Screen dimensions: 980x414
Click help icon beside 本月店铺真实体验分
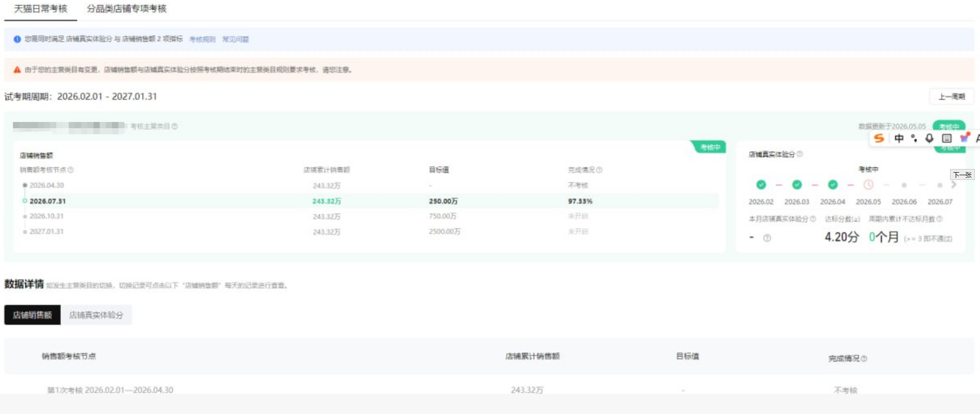[x=813, y=219]
